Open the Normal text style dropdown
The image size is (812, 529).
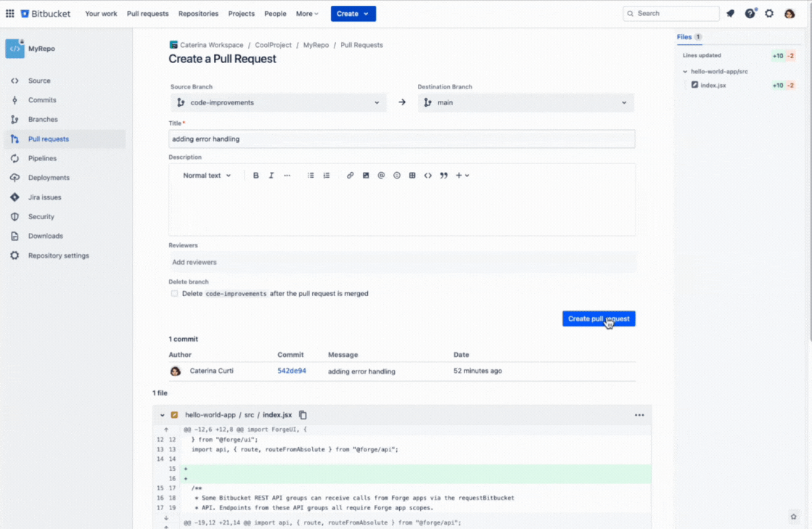coord(205,175)
